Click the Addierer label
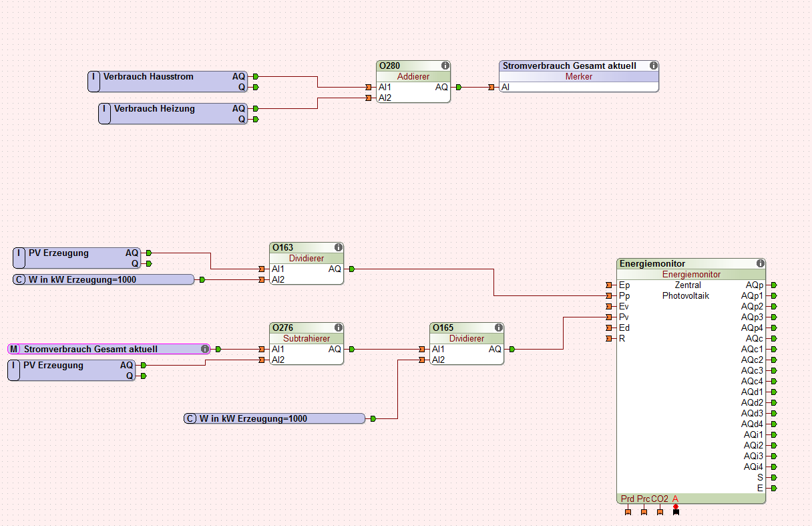Viewport: 812px width, 526px height. pos(413,76)
